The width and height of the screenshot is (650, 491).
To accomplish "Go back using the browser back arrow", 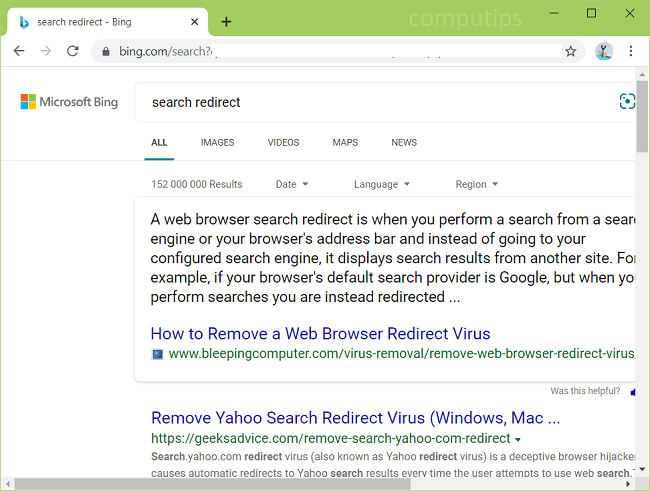I will (x=19, y=51).
